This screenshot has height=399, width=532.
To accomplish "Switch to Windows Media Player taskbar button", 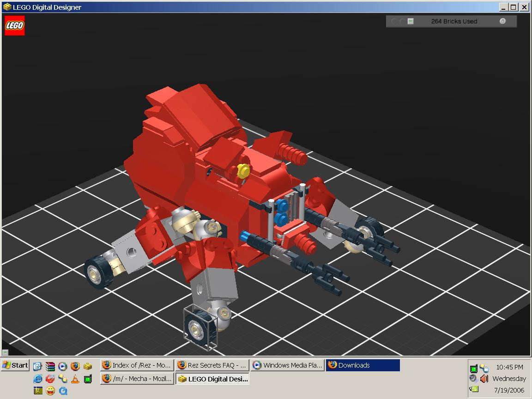I will pyautogui.click(x=288, y=365).
